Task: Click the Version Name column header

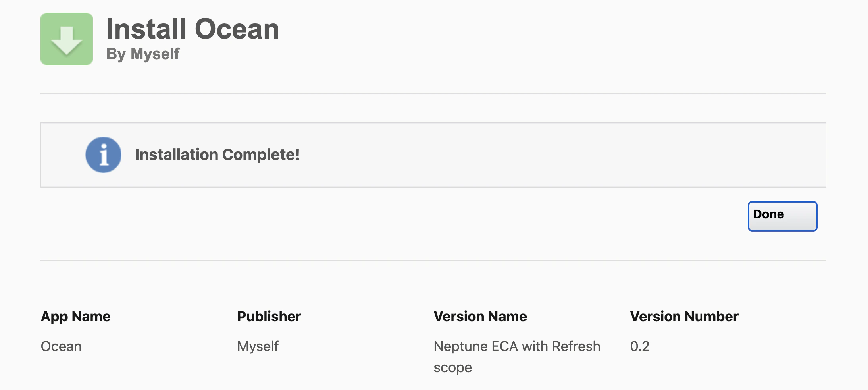Action: click(x=480, y=317)
